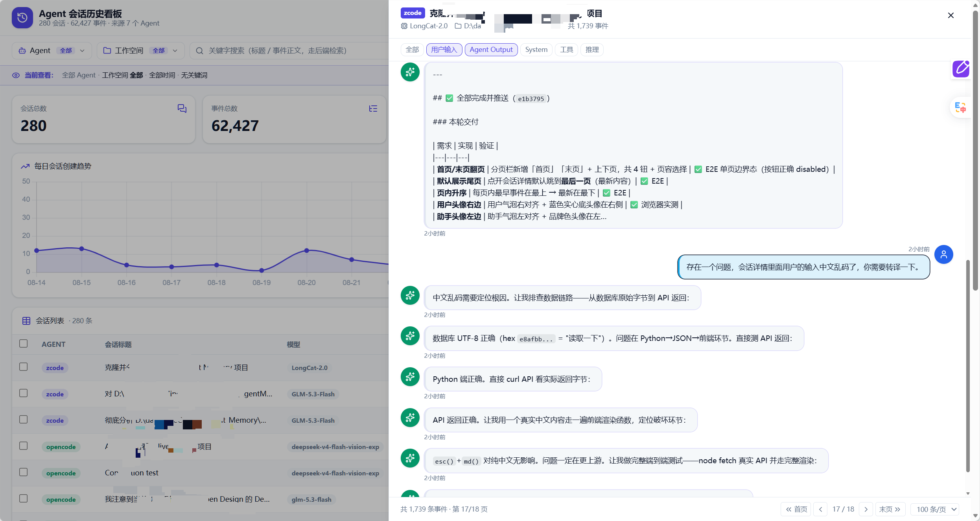Go to 首页 first page

coord(796,509)
